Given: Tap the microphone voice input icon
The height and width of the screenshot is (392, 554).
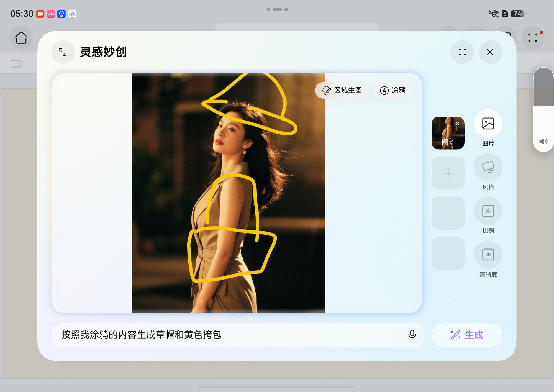Looking at the screenshot, I should [x=412, y=335].
